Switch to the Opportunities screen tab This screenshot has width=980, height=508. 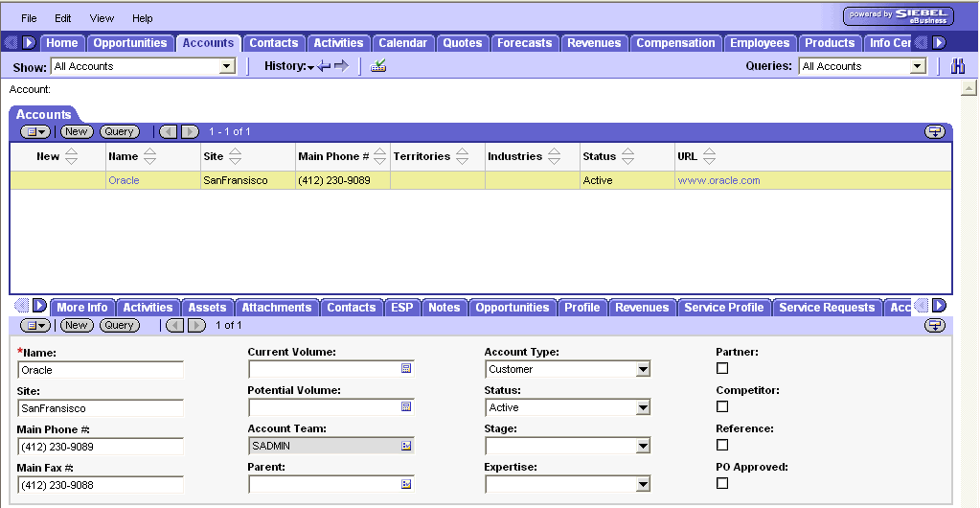(130, 43)
